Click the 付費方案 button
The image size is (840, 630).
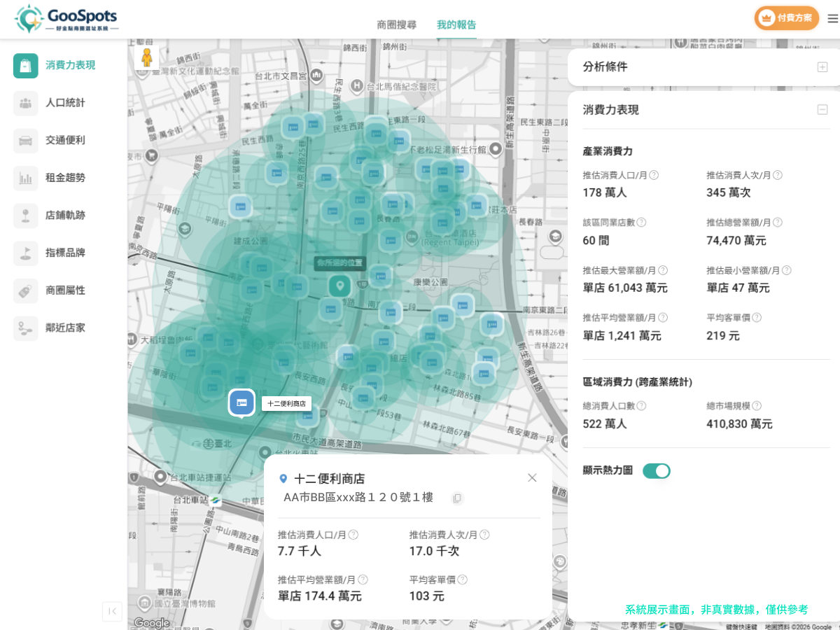[787, 18]
